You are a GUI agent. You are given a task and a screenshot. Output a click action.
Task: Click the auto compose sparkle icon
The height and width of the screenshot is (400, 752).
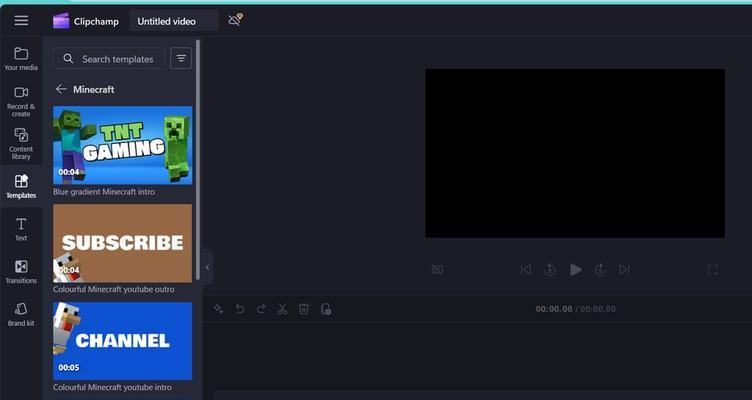(x=219, y=309)
